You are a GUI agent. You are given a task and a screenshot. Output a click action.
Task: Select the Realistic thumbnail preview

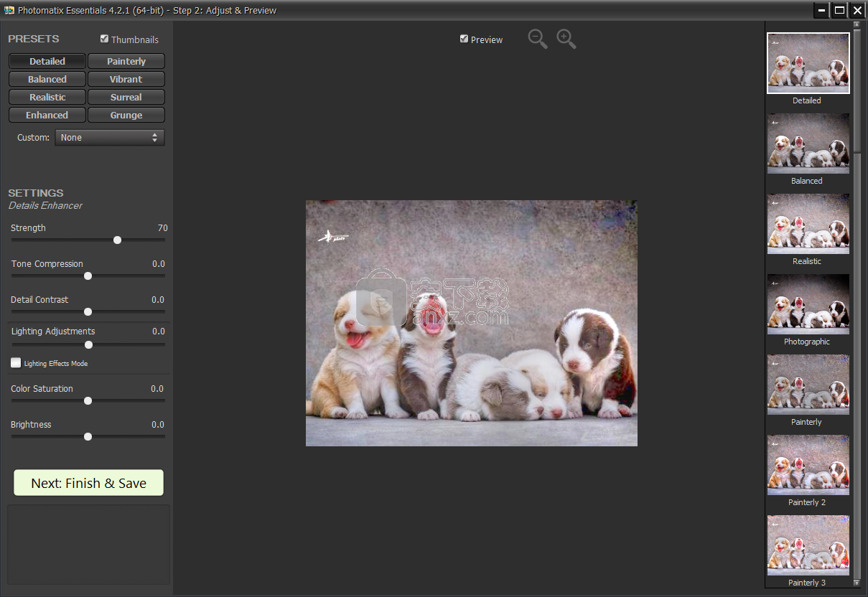pos(808,224)
